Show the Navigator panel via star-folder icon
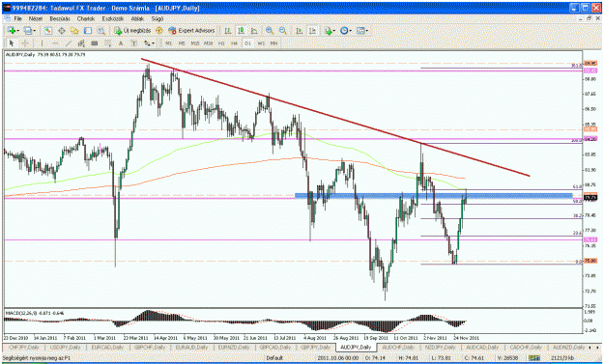This screenshot has height=364, width=604. pyautogui.click(x=74, y=30)
